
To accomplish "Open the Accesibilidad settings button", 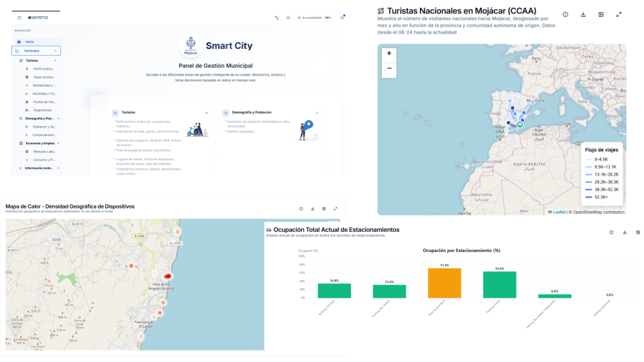I will [315, 17].
